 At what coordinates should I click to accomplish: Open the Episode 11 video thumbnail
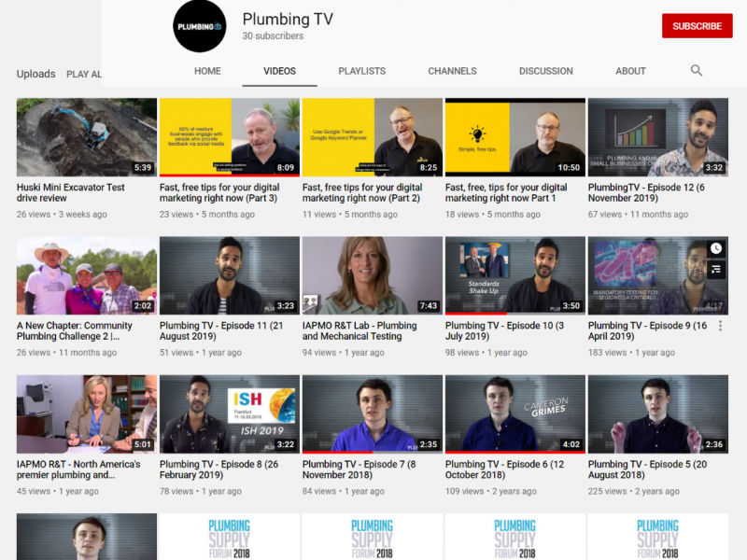(230, 275)
